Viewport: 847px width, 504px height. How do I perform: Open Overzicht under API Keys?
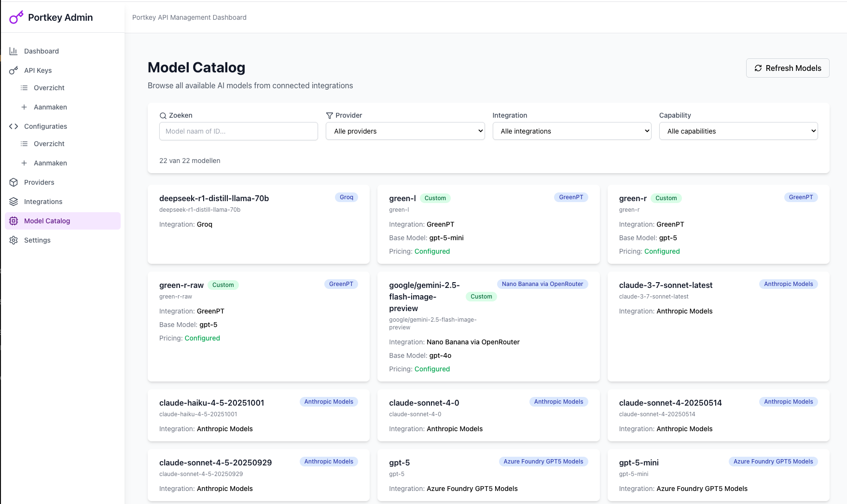coord(49,88)
